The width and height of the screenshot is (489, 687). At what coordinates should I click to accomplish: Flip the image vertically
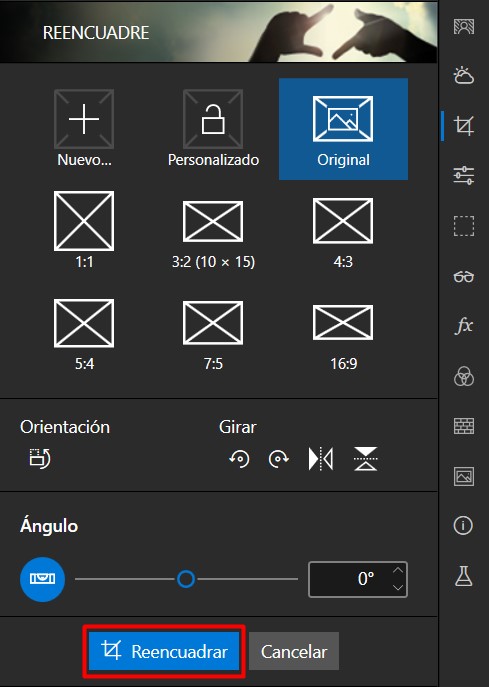pos(365,459)
